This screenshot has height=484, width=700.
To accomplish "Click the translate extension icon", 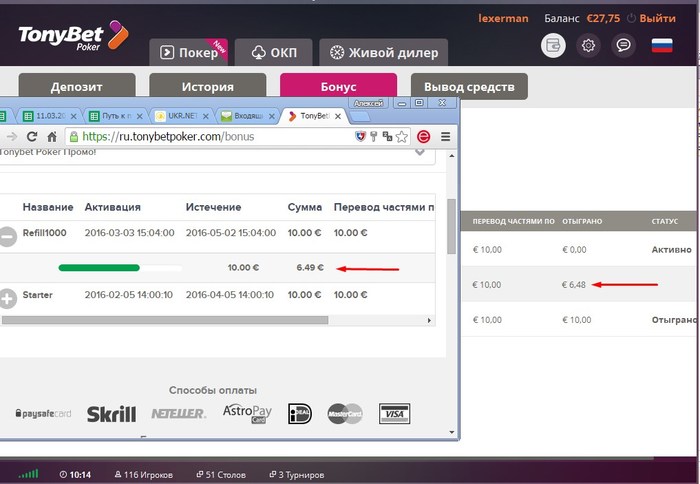I will click(x=387, y=136).
